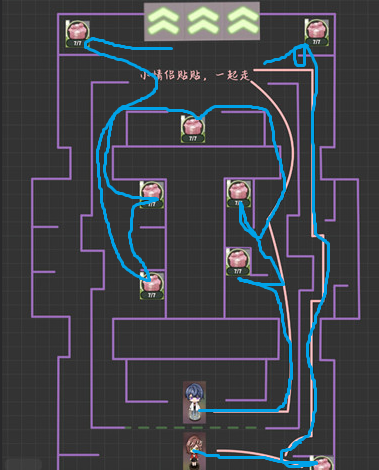
Task: Select the upper gift box in right column
Action: coord(239,193)
